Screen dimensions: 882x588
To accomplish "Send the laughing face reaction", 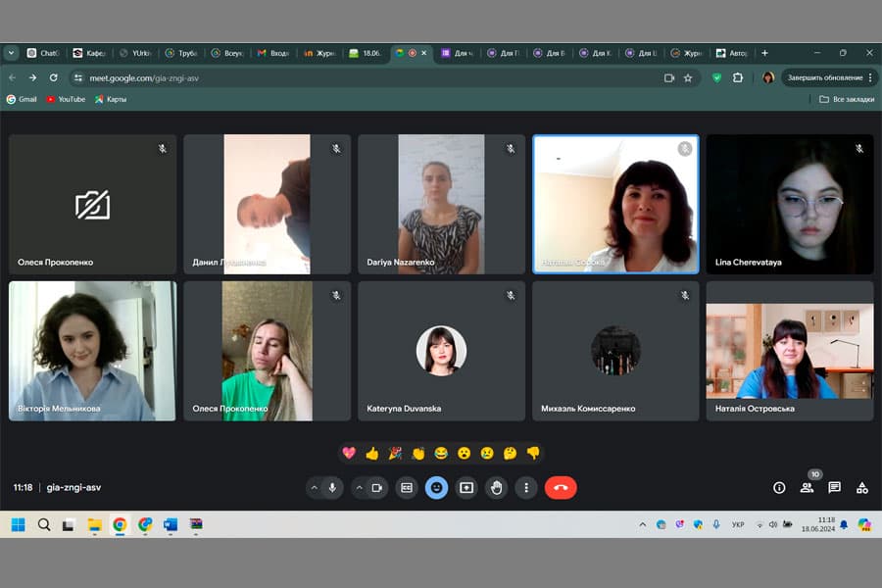I will tap(441, 453).
